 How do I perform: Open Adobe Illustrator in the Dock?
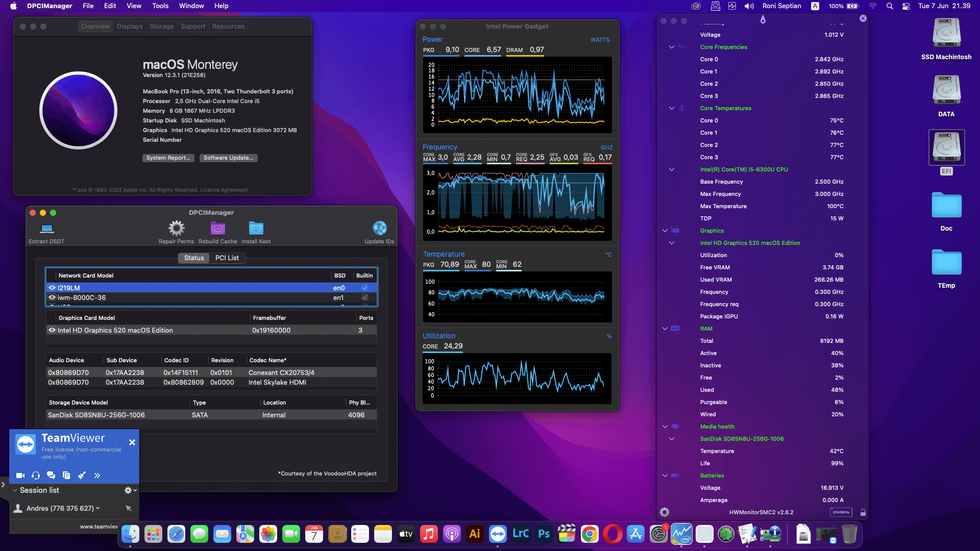(x=475, y=534)
